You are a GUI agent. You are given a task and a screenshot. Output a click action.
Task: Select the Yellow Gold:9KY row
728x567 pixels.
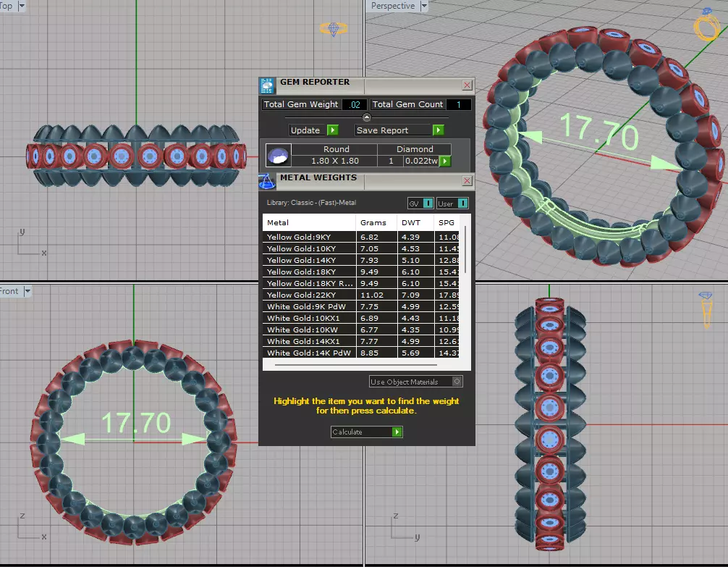tap(361, 237)
